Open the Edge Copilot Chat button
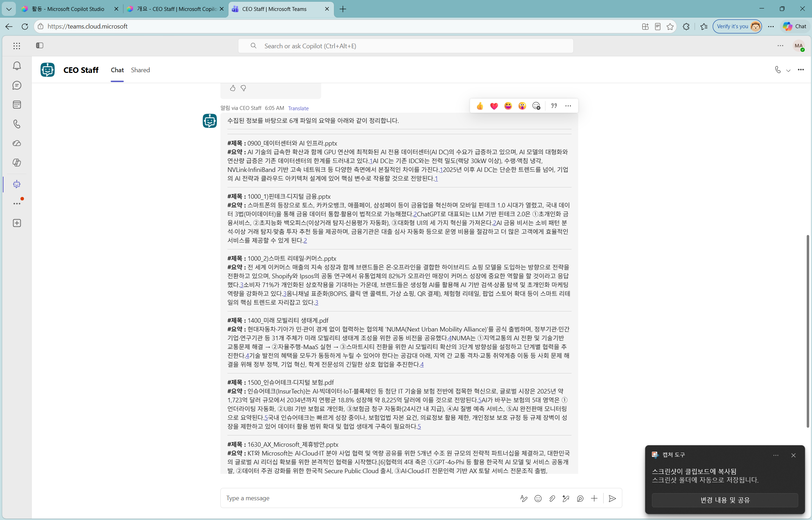The width and height of the screenshot is (812, 520). [795, 26]
